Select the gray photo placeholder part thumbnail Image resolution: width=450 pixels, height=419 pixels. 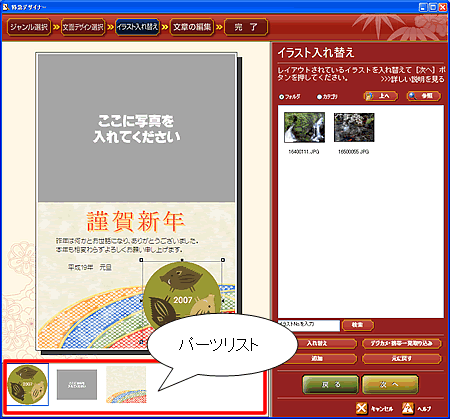(x=77, y=384)
